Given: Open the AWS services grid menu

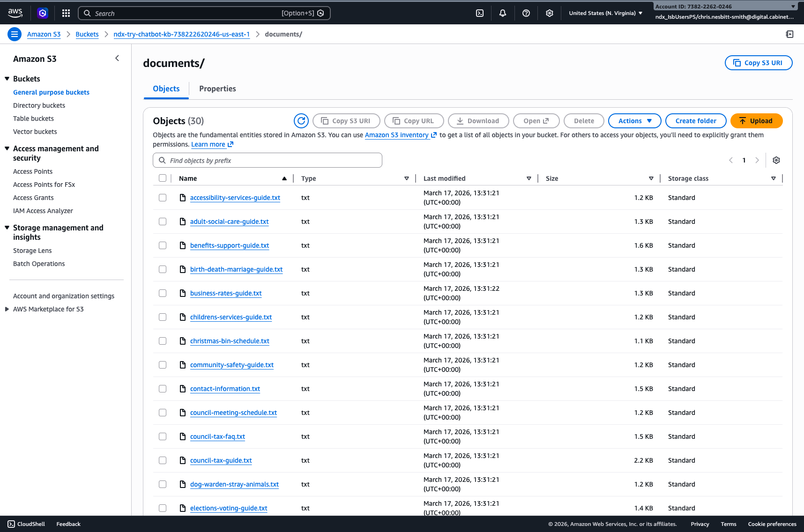Looking at the screenshot, I should pyautogui.click(x=66, y=13).
